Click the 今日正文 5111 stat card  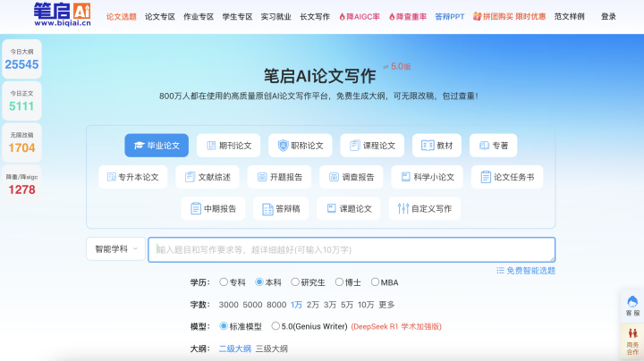pyautogui.click(x=21, y=101)
